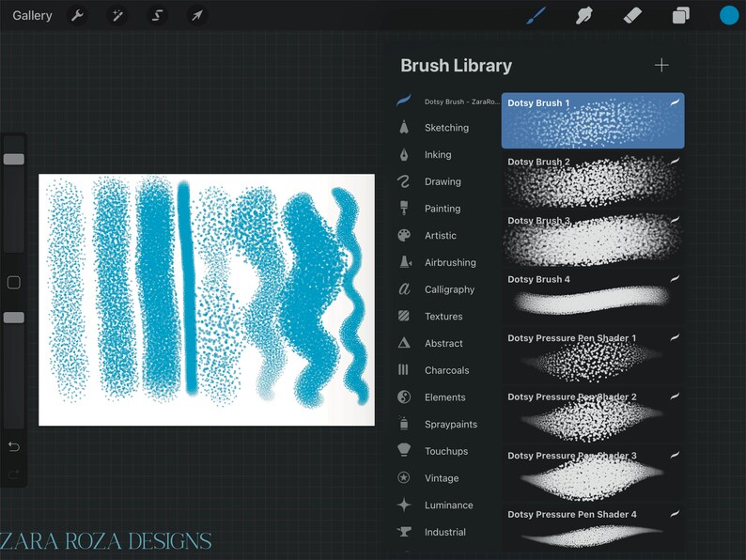The height and width of the screenshot is (560, 746).
Task: Select Dotsy Pressure Pen Shader 2
Action: coord(593,415)
